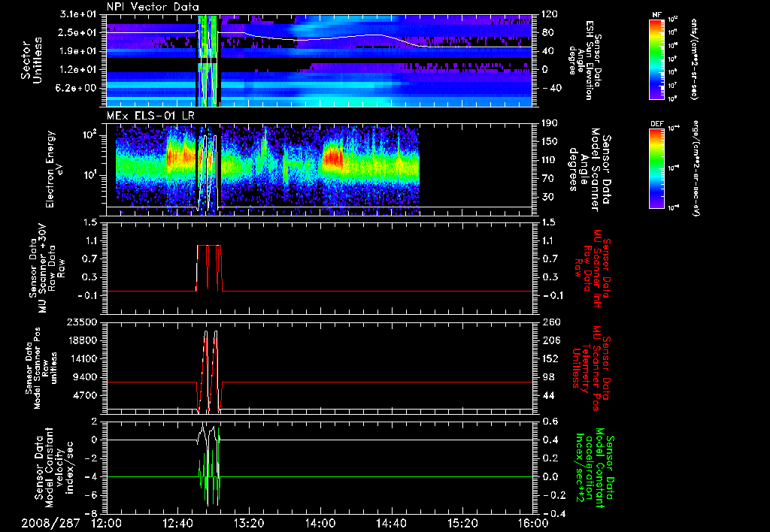Click the ELS electron energy spectrogram plot
This screenshot has height=532, width=770.
(320, 169)
